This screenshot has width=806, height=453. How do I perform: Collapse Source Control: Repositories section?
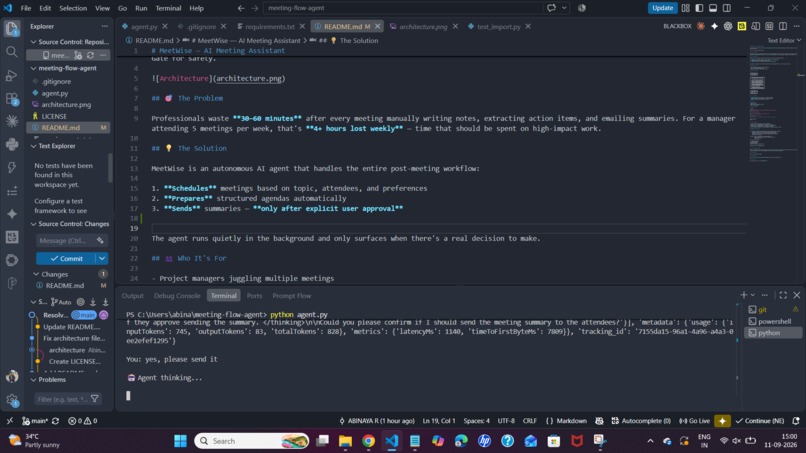33,42
